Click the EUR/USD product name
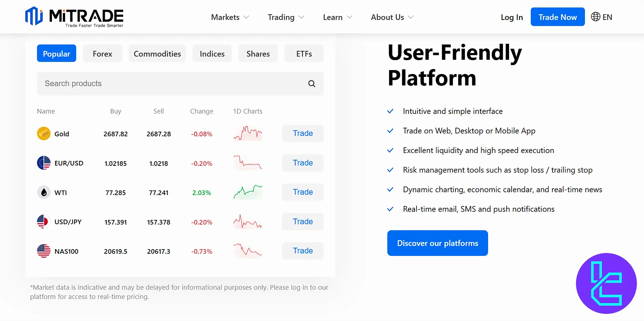644x321 pixels. coord(69,163)
